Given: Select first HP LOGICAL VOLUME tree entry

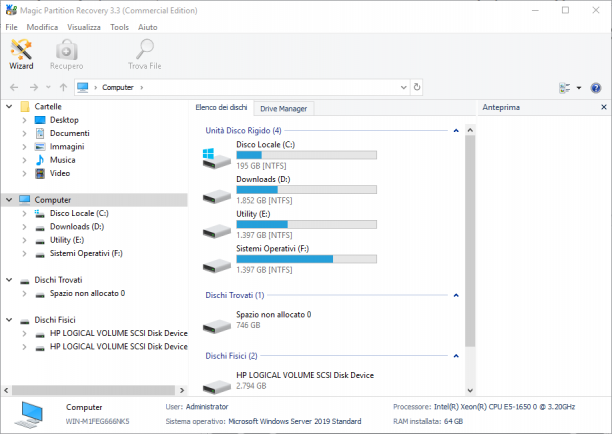Looking at the screenshot, I should 118,333.
